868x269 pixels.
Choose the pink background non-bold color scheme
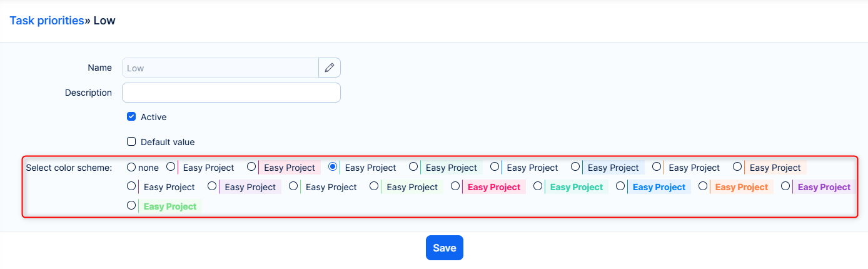point(251,167)
